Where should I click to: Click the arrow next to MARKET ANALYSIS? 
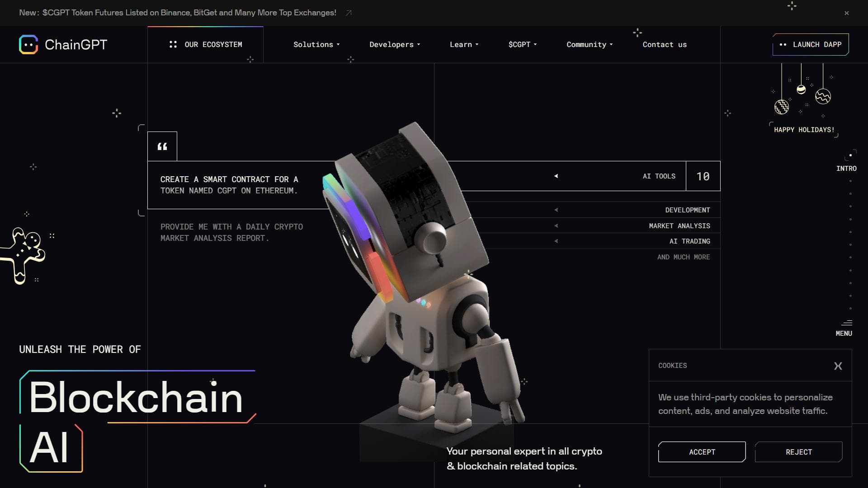pyautogui.click(x=556, y=226)
